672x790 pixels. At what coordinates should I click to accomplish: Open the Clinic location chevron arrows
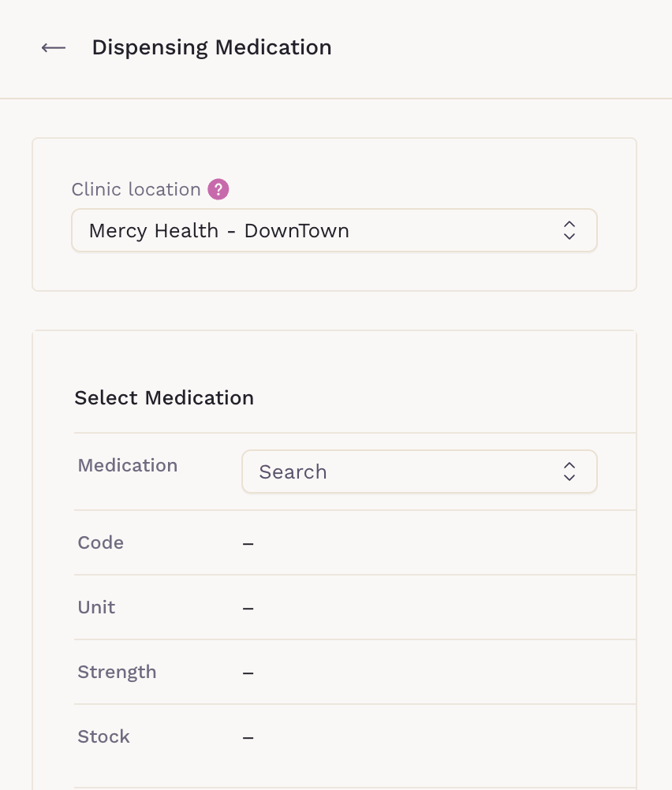tap(569, 230)
